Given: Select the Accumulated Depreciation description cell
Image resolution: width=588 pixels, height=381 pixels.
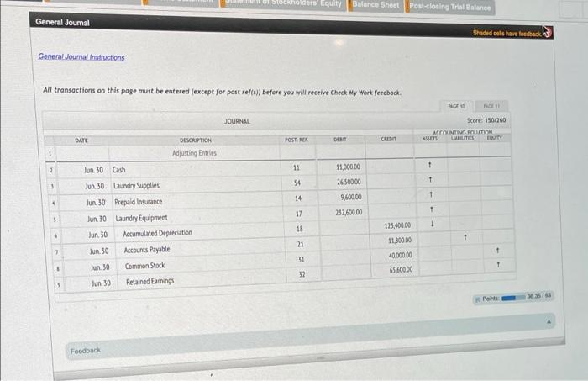Looking at the screenshot, I should point(201,233).
